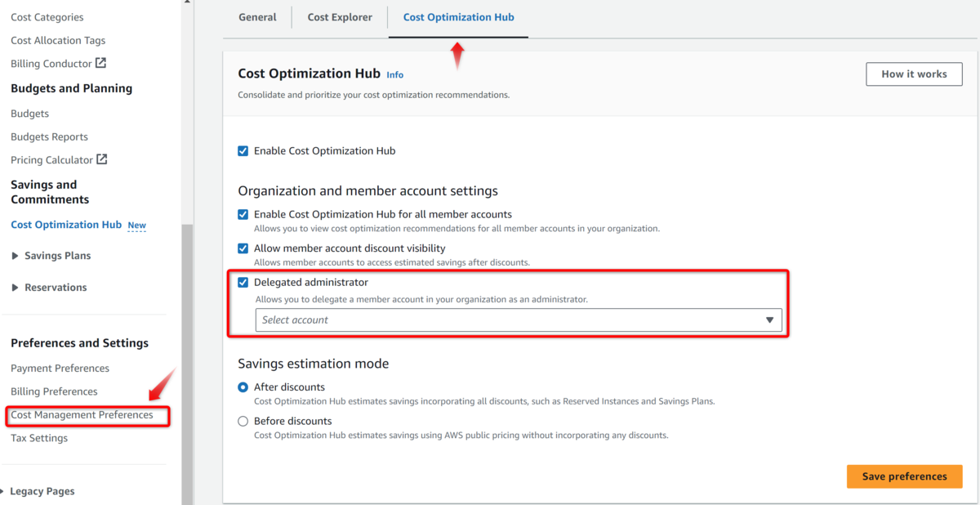
Task: Open Cost Management Preferences page
Action: [82, 415]
